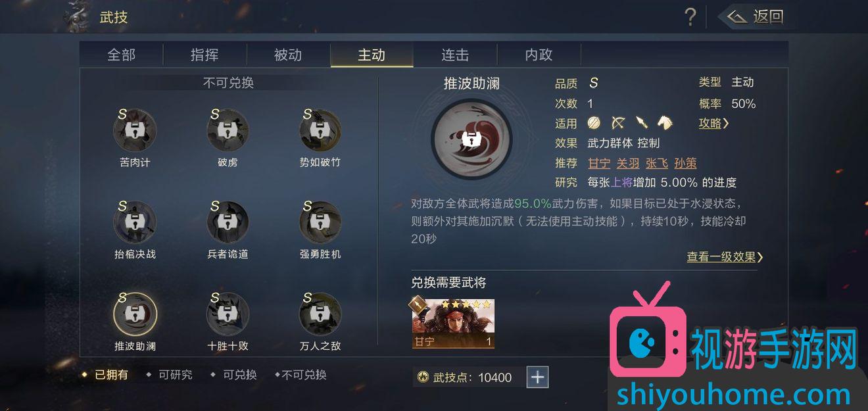Click recommended general 关羽 link

(628, 163)
